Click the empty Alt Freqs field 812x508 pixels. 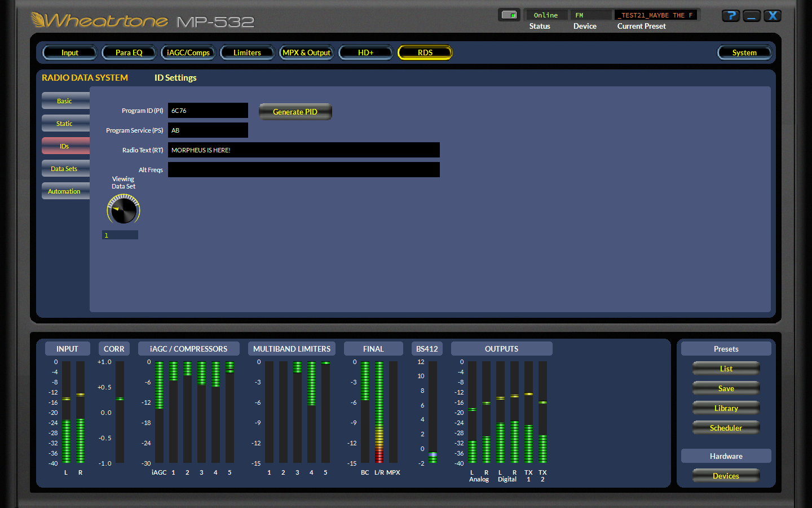point(304,170)
